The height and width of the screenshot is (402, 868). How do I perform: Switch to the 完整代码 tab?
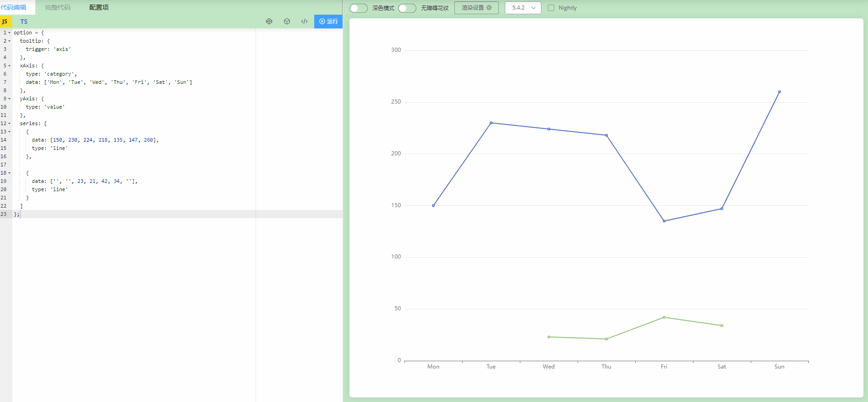58,7
